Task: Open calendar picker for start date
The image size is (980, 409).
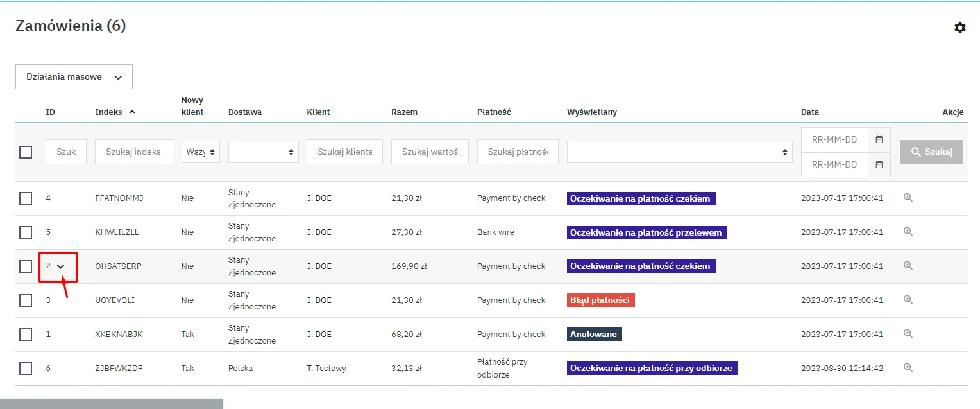Action: click(x=879, y=139)
